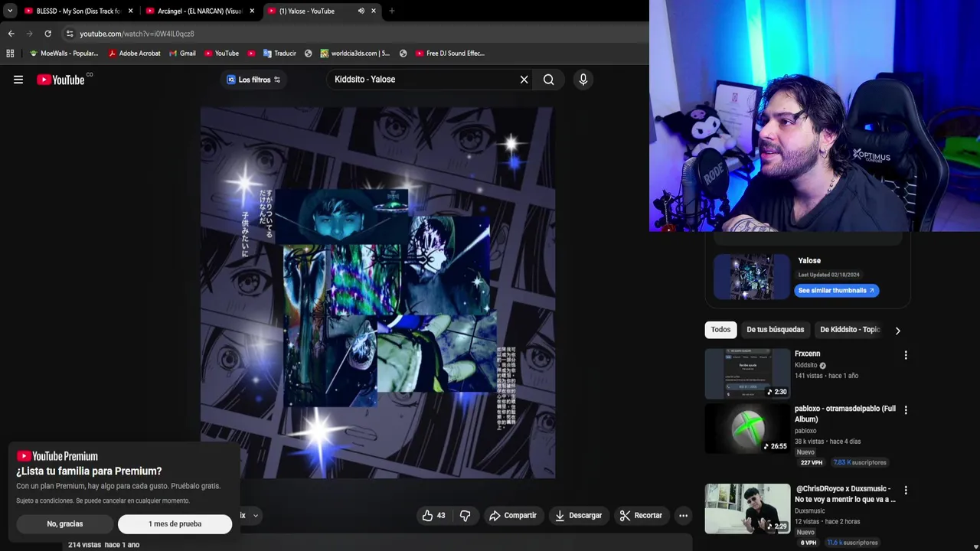
Task: Open the Free DJ Sound Effec... bookmark
Action: [450, 54]
